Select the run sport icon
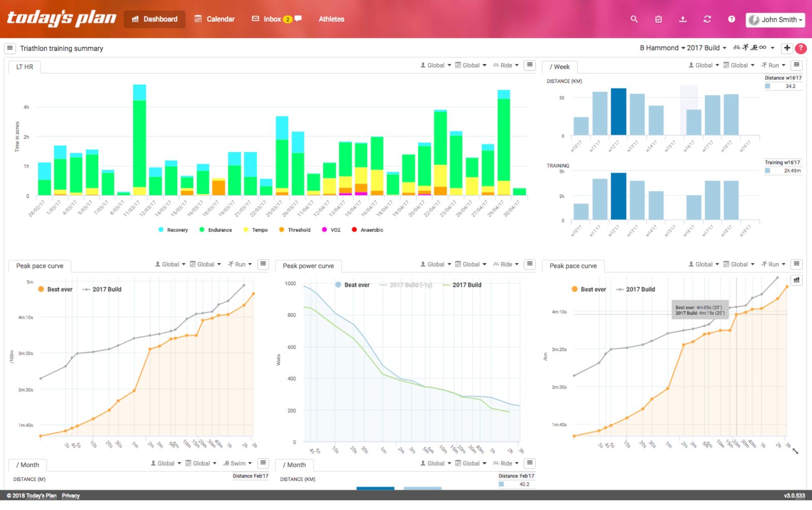 click(745, 47)
